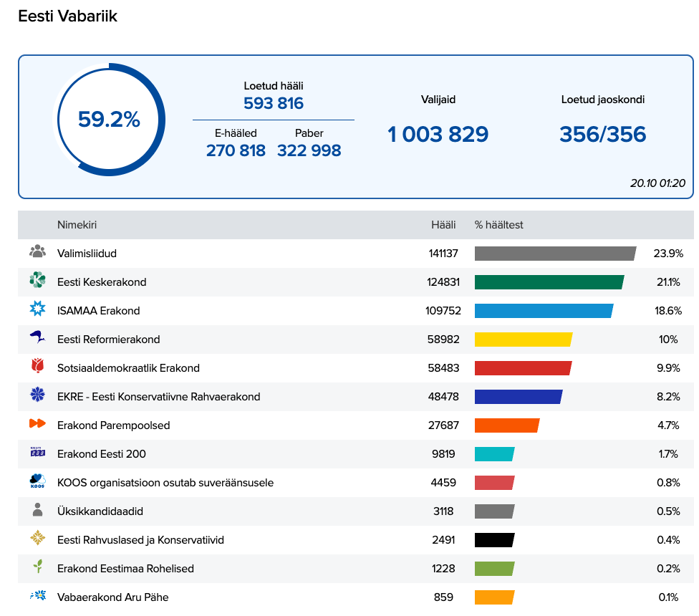Click the KOOS party logo
The image size is (699, 616).
tap(37, 481)
